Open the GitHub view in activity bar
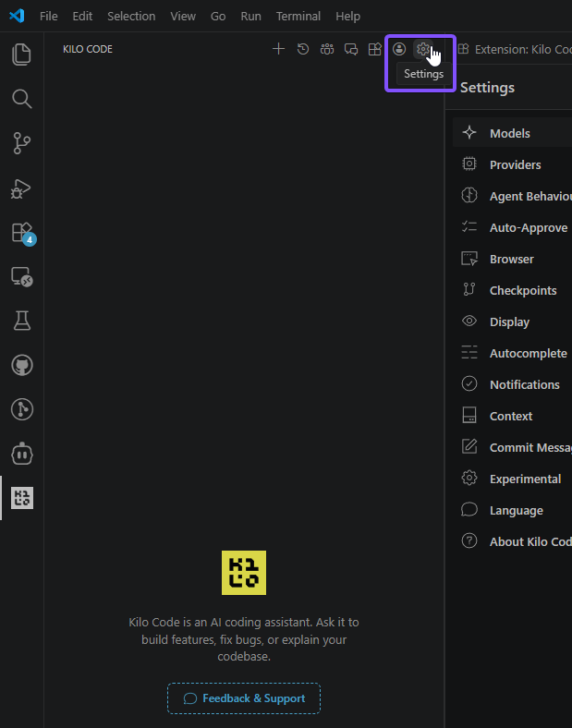The image size is (572, 728). coord(22,365)
